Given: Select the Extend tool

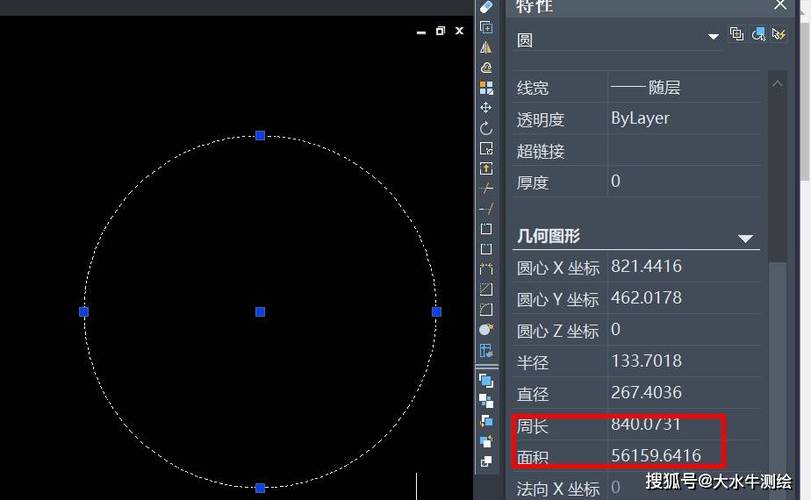Looking at the screenshot, I should [486, 208].
